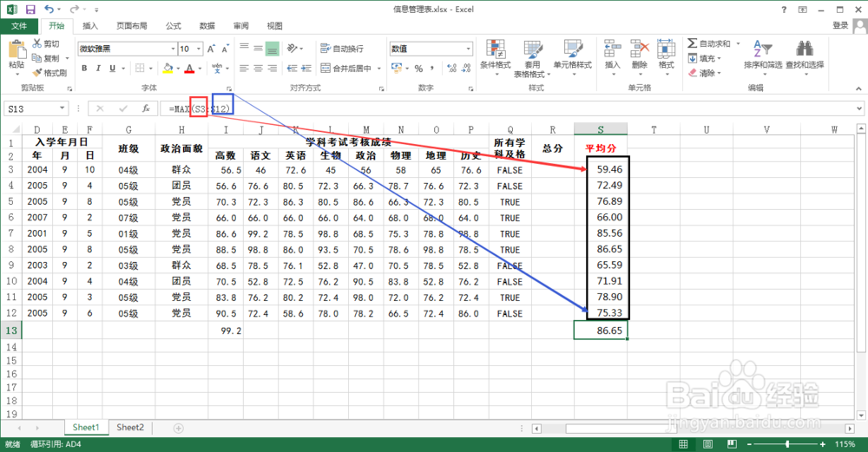Apply comma style number format
Screen dimensions: 868x452
tap(432, 68)
